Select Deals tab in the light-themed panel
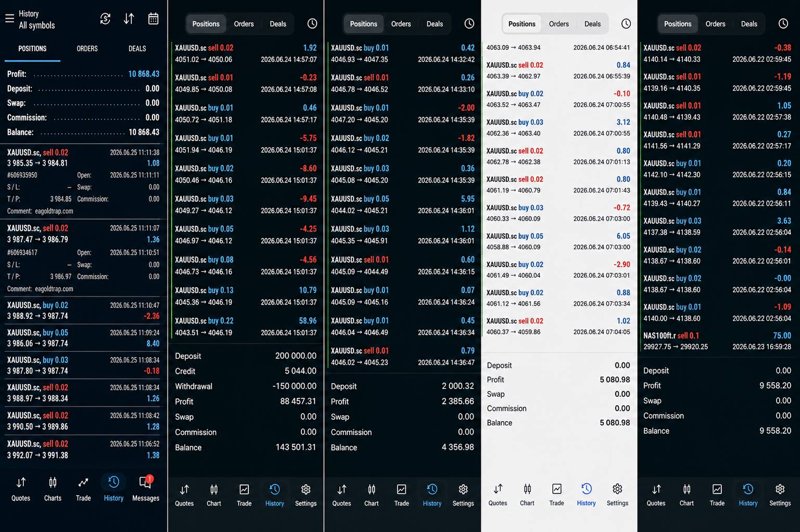The width and height of the screenshot is (800, 532). [x=592, y=24]
